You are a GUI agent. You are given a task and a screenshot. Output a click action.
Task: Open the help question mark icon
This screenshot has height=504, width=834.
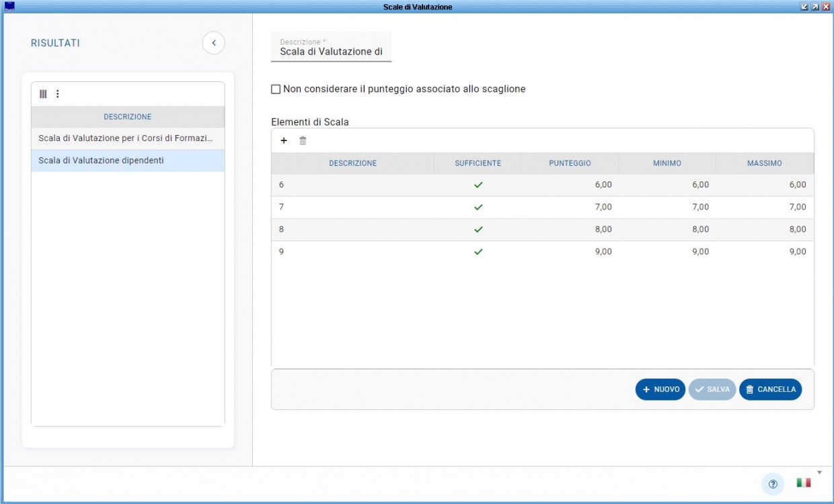pos(773,484)
